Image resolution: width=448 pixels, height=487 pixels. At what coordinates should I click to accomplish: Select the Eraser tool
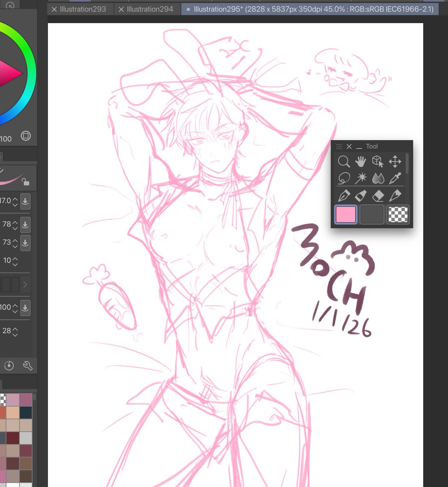(378, 196)
